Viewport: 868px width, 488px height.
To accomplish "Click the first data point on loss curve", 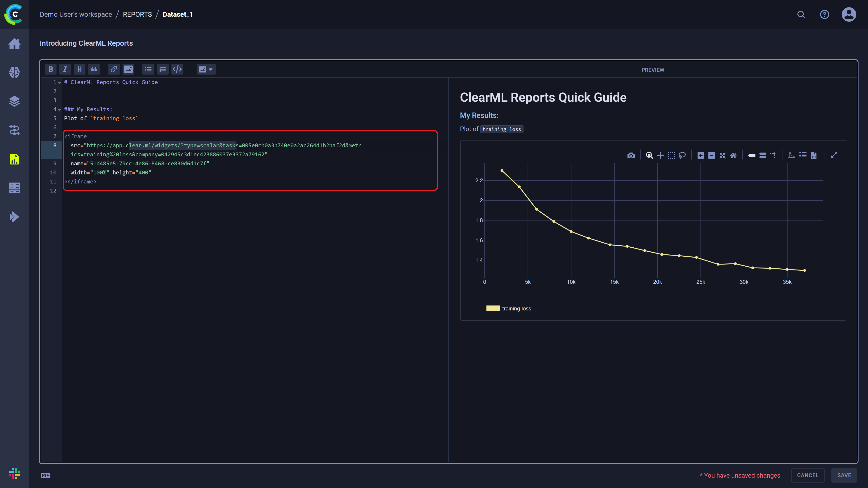I will [x=502, y=171].
